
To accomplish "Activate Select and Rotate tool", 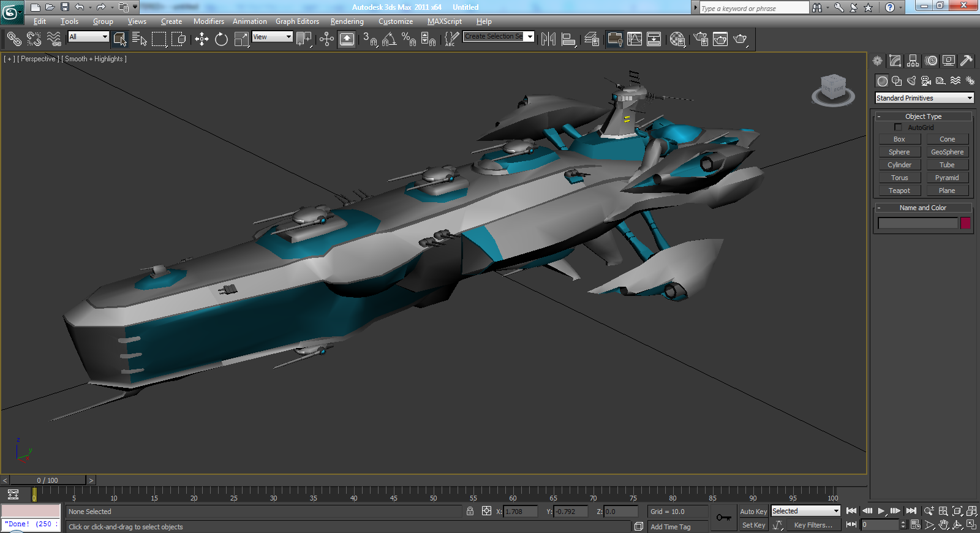I will 221,39.
